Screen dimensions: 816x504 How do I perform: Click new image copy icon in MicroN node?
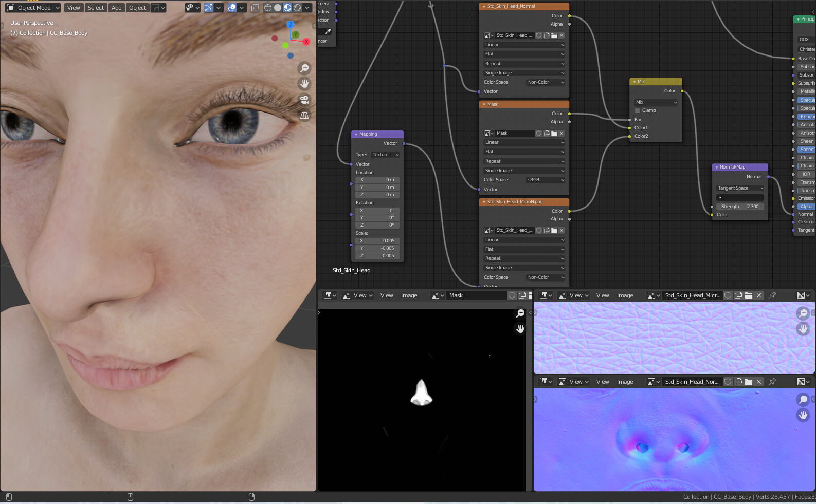pyautogui.click(x=547, y=230)
